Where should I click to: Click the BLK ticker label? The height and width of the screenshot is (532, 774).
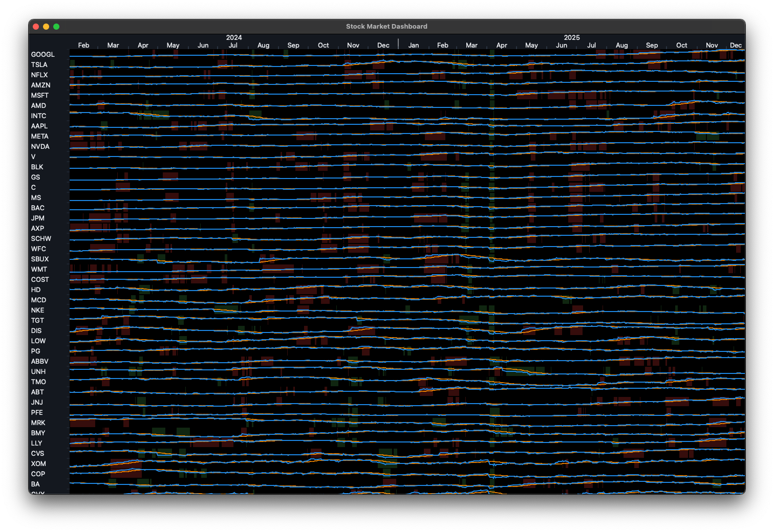pos(37,167)
